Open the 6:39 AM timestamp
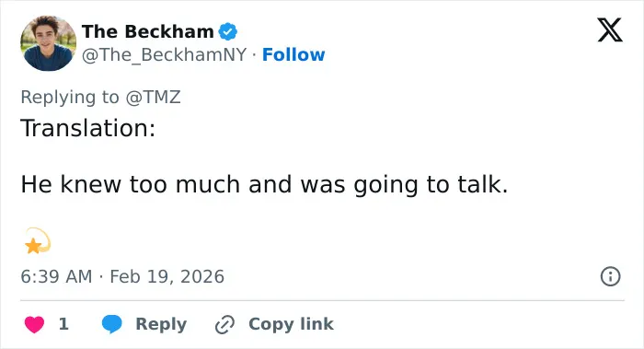 [56, 276]
